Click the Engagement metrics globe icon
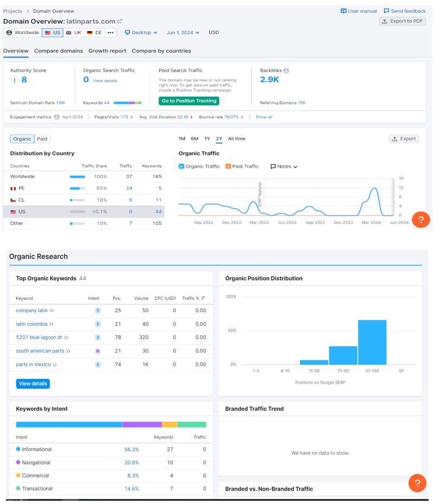Image resolution: width=441 pixels, height=504 pixels. 56,117
